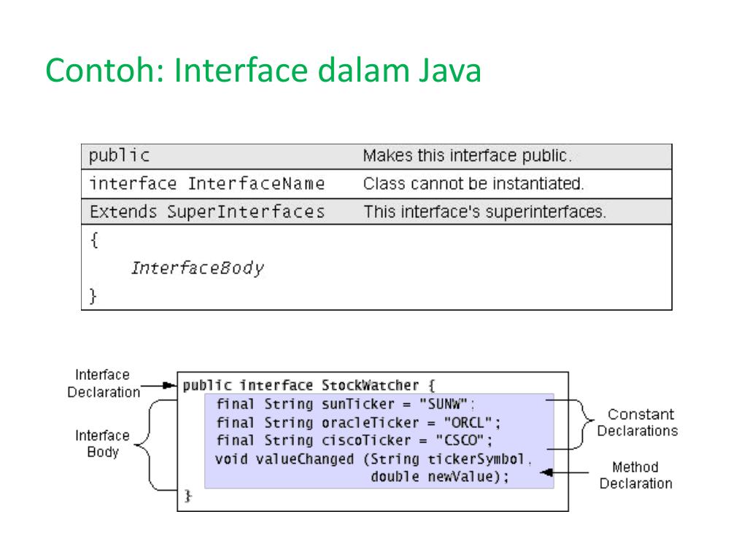Click "double newValue);" code line
The height and width of the screenshot is (560, 747).
coord(440,477)
